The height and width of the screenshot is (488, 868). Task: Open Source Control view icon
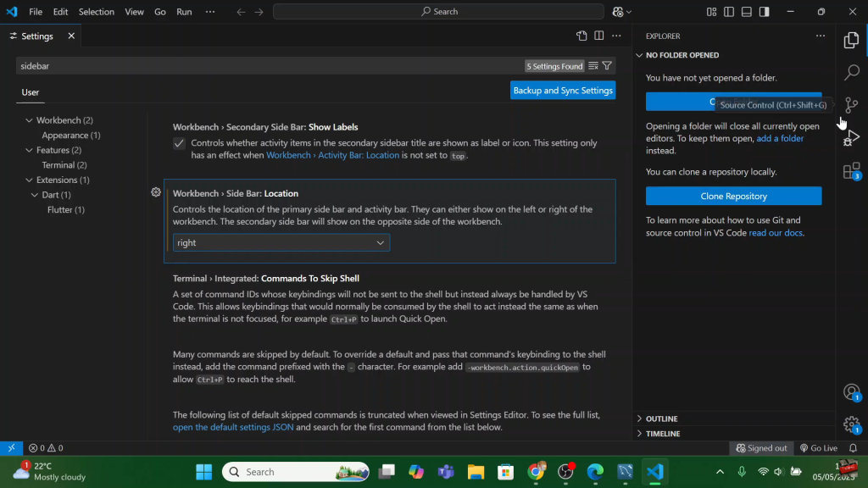tap(851, 104)
